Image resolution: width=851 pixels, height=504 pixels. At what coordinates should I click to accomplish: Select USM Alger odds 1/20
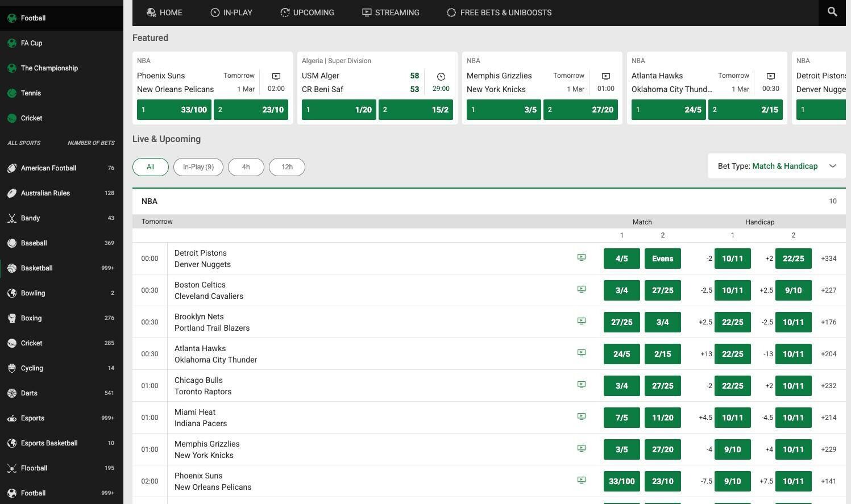click(338, 110)
